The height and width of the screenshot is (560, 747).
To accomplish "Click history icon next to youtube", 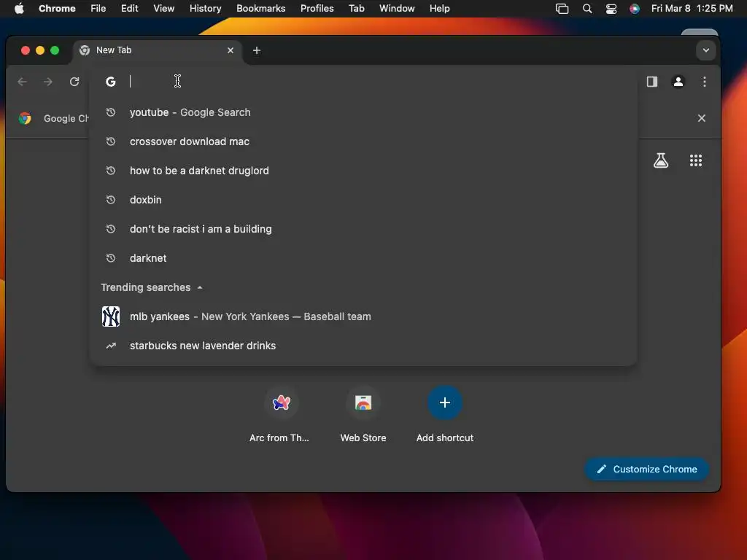I will [111, 112].
